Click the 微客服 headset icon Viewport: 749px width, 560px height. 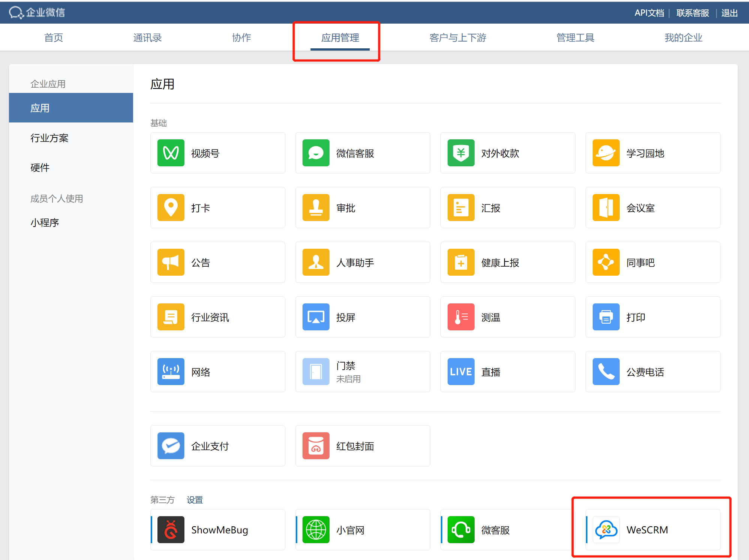coord(461,530)
